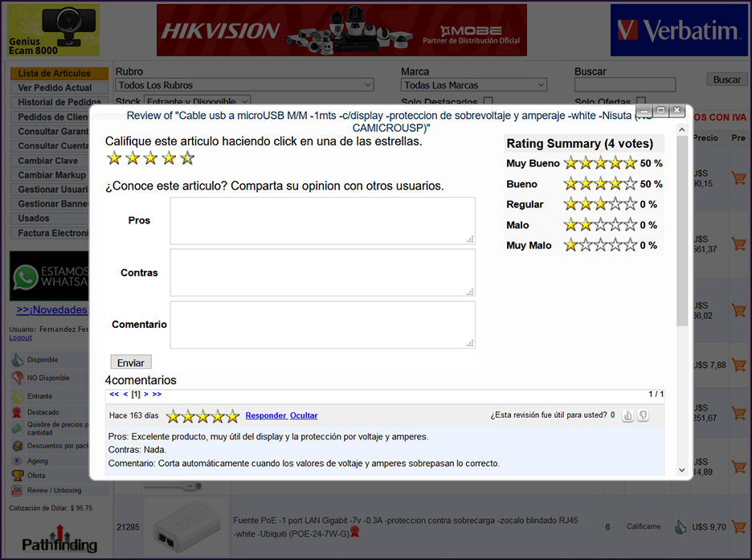Open the Rubro dropdown
752x560 pixels.
coord(245,85)
